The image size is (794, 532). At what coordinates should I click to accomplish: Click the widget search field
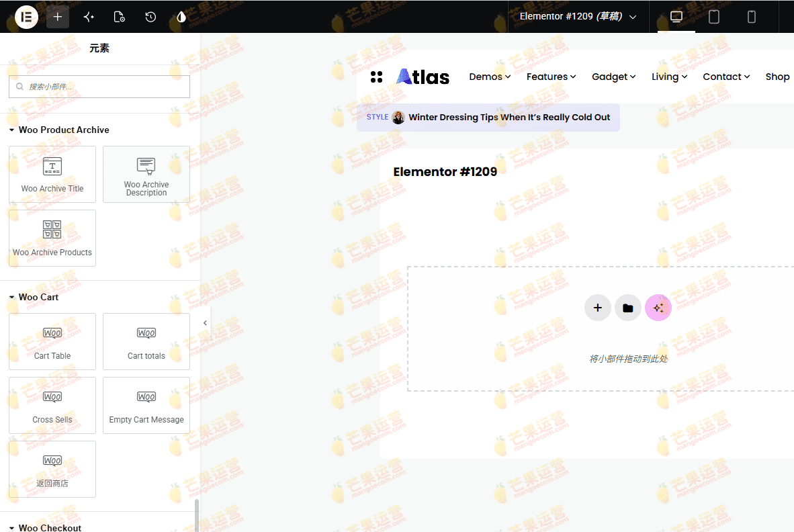[99, 87]
